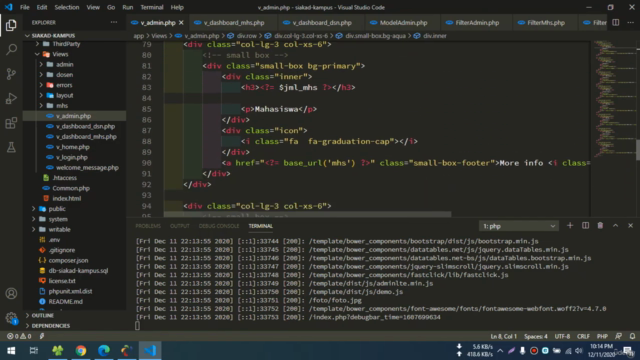Open Task View on taskbar
Screen dimensions: 640x360
[34, 351]
